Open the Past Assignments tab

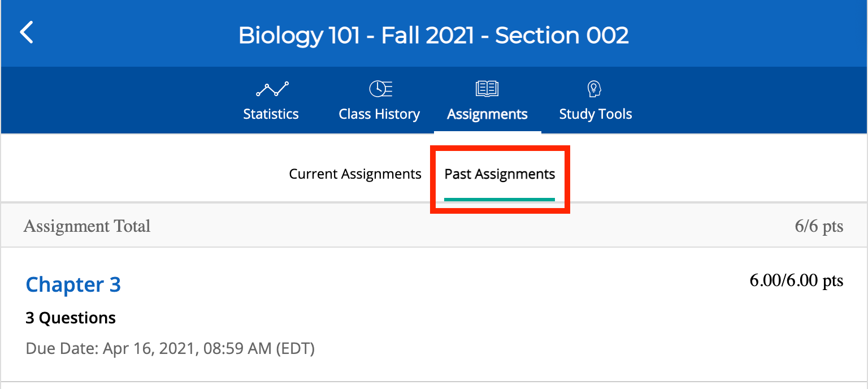tap(500, 174)
